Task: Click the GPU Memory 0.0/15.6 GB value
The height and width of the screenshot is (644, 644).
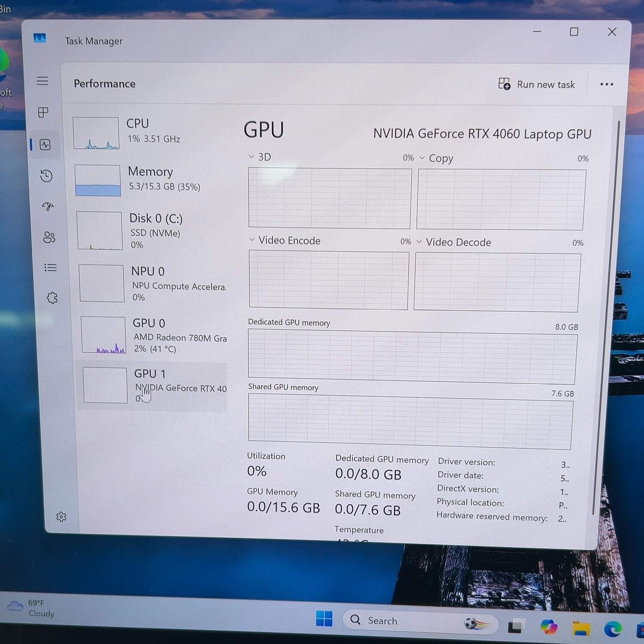Action: [x=283, y=507]
